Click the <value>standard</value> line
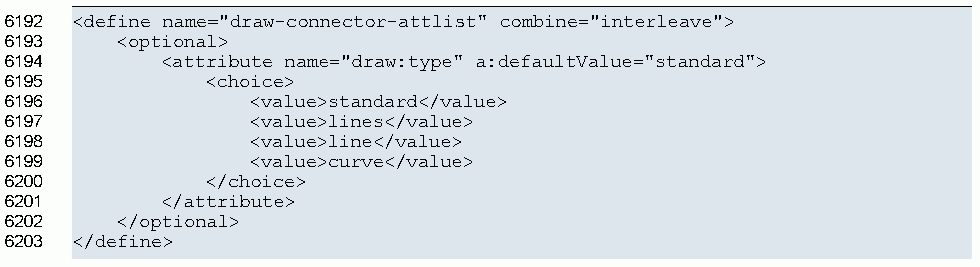The width and height of the screenshot is (980, 267). click(378, 102)
